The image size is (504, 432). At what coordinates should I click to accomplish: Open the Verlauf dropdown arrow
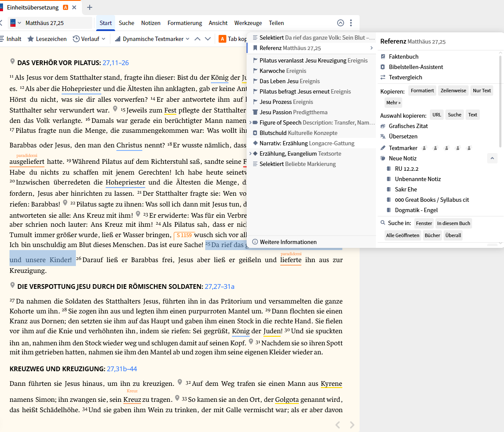coord(103,39)
